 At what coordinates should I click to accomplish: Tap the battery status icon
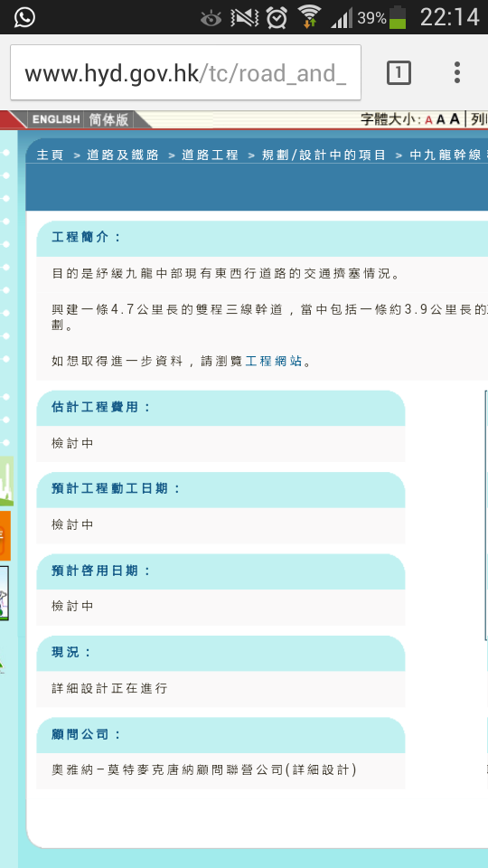398,17
